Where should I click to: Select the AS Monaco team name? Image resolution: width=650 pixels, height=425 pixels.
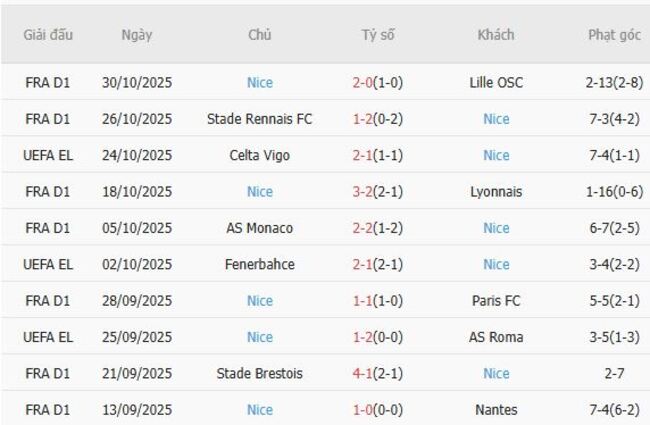pyautogui.click(x=259, y=228)
